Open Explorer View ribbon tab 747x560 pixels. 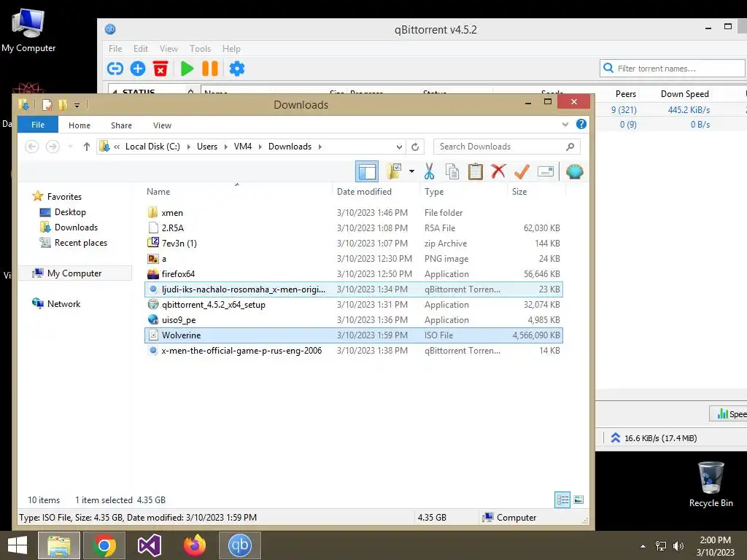tap(162, 125)
